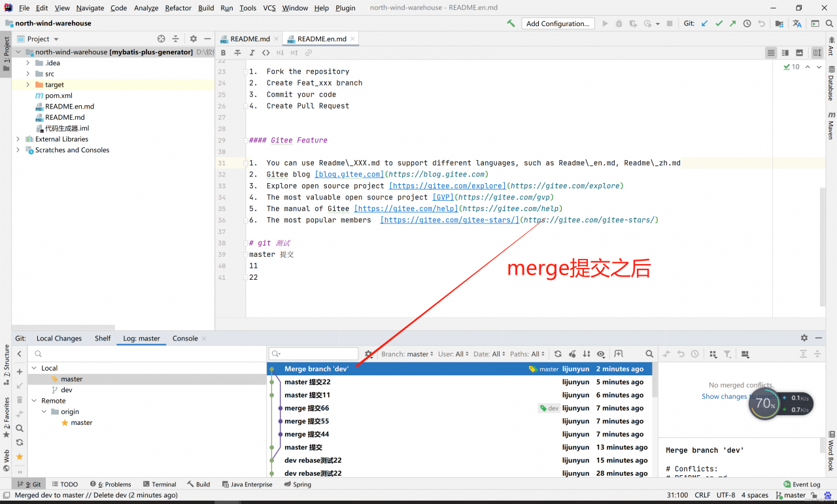Click the Build project hammer icon
837x504 pixels.
pos(511,24)
